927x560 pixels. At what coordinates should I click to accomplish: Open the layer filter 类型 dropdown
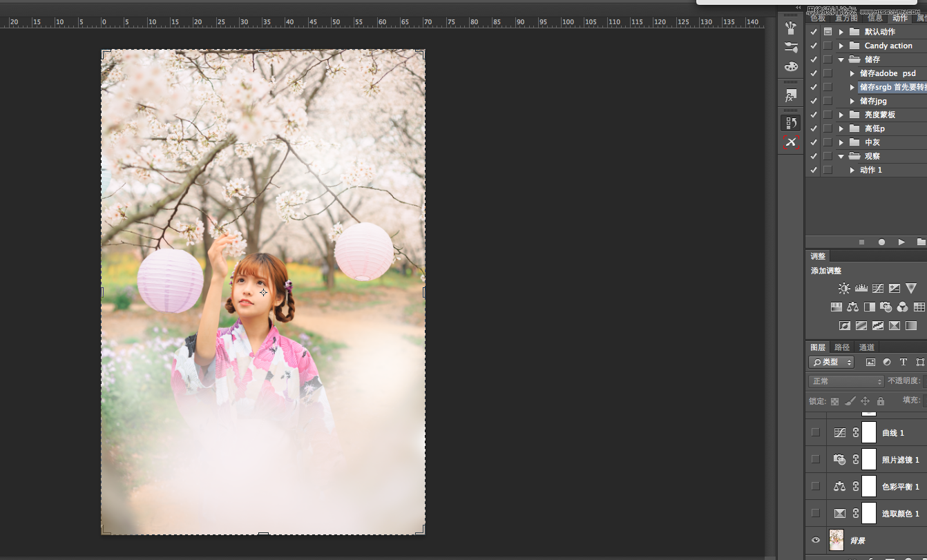click(832, 363)
